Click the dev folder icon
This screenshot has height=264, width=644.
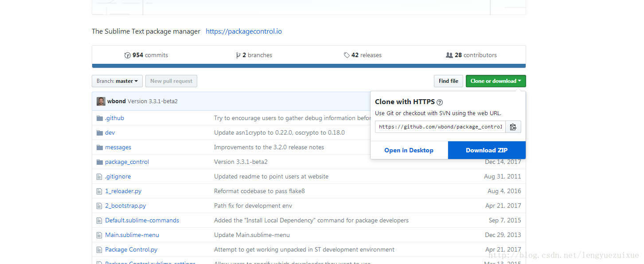(x=99, y=133)
